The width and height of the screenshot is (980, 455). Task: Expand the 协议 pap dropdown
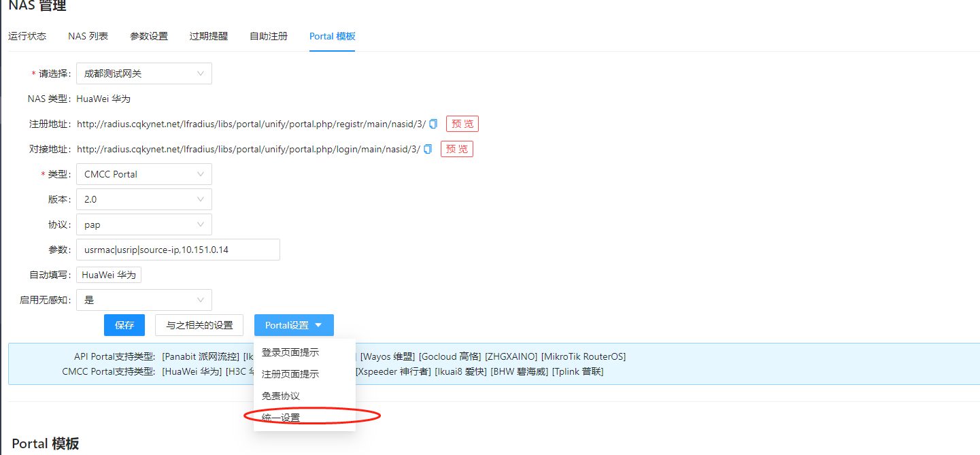(x=143, y=224)
